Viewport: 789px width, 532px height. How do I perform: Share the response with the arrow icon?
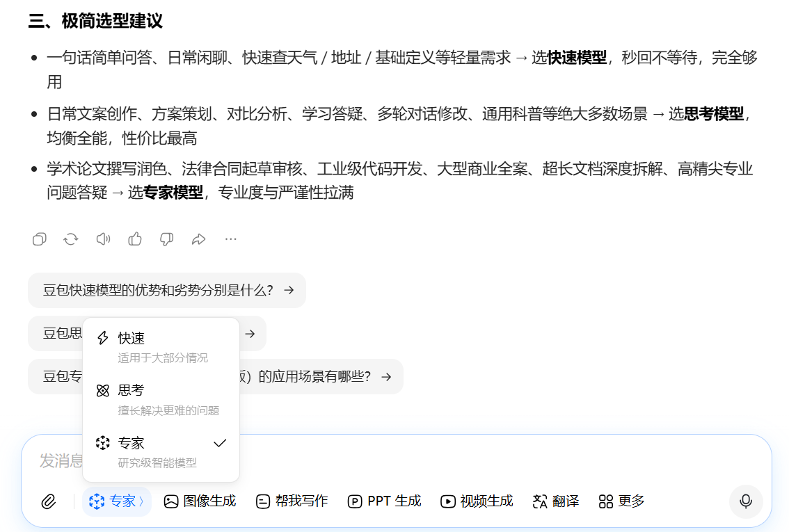(199, 239)
